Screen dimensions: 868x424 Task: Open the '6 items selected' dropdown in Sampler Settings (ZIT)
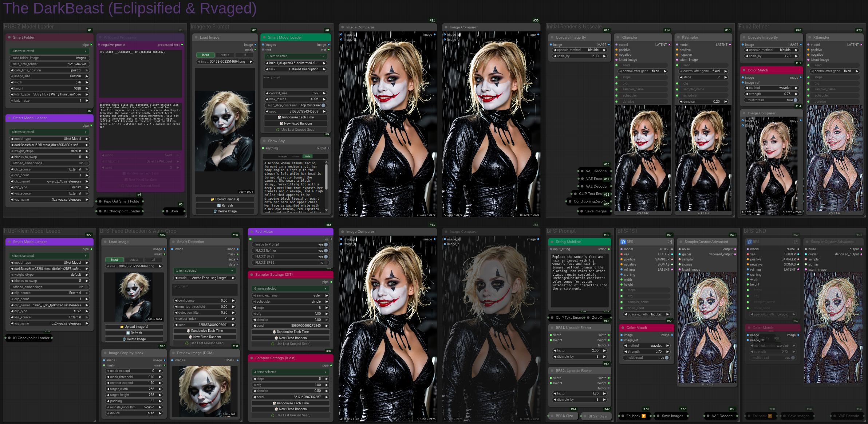tap(291, 288)
